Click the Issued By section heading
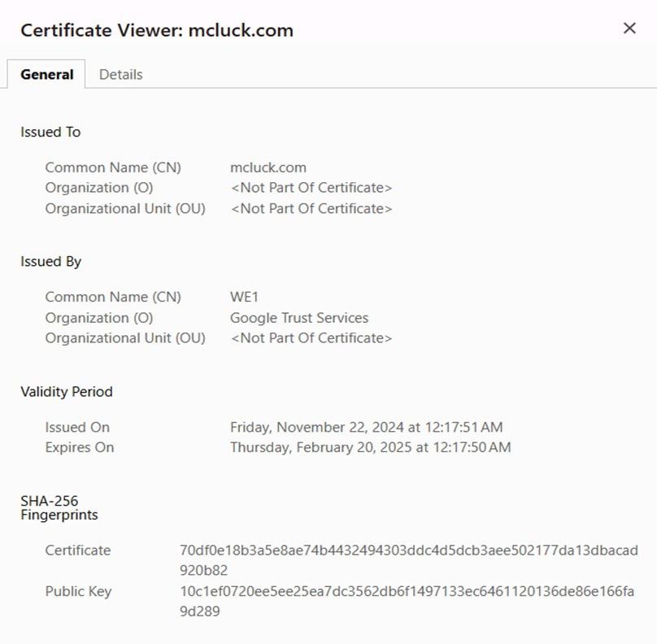Screen dimensions: 657x644 tap(50, 261)
